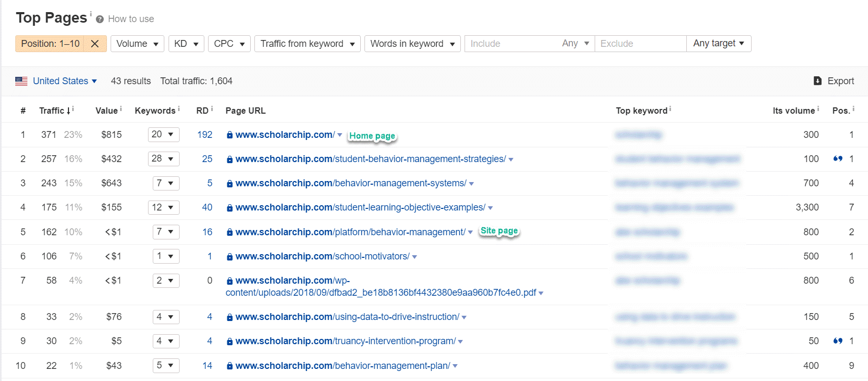
Task: Click the Exclude keywords input field
Action: pyautogui.click(x=640, y=44)
